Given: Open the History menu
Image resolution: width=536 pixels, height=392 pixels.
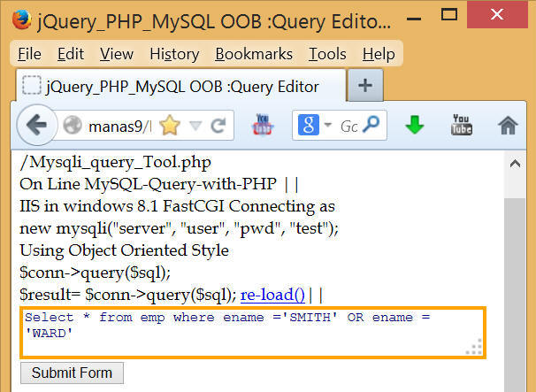Looking at the screenshot, I should click(x=174, y=54).
